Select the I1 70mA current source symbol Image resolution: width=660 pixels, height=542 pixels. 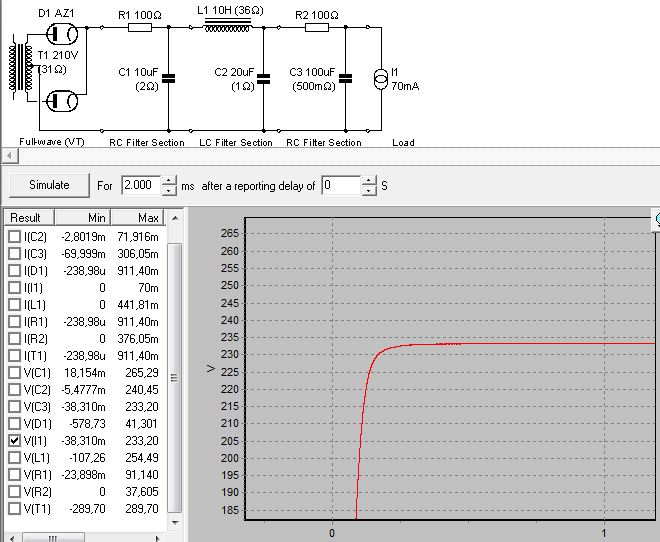pos(381,79)
